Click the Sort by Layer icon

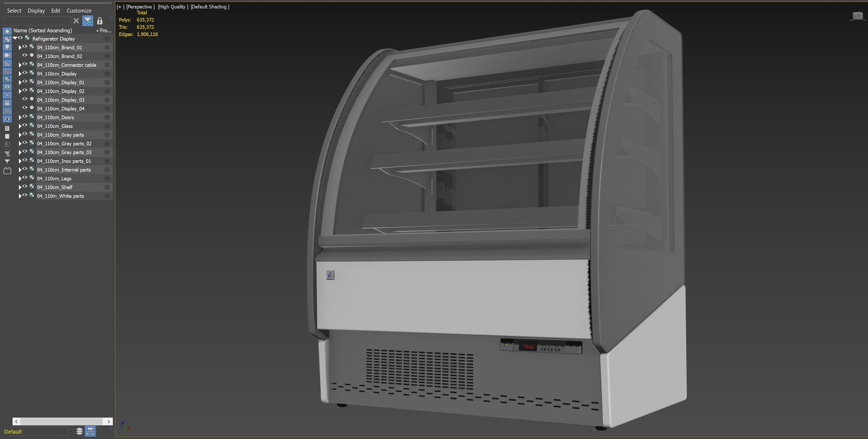click(x=80, y=431)
